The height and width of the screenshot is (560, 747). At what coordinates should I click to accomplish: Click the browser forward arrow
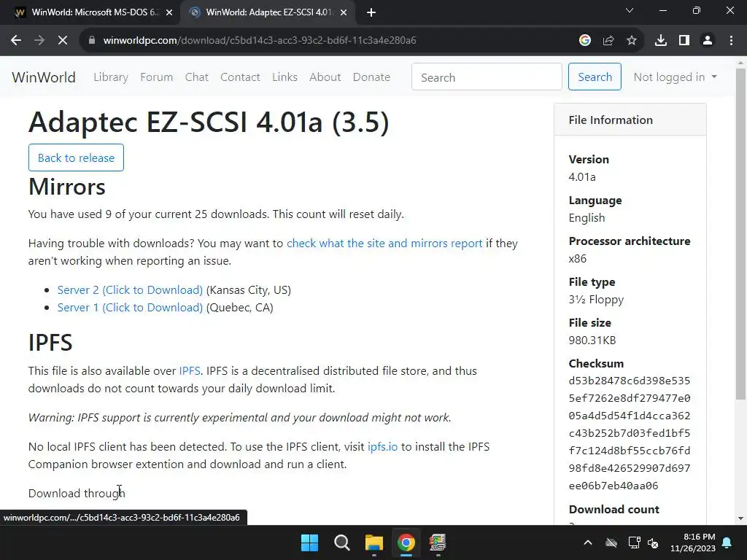[39, 41]
